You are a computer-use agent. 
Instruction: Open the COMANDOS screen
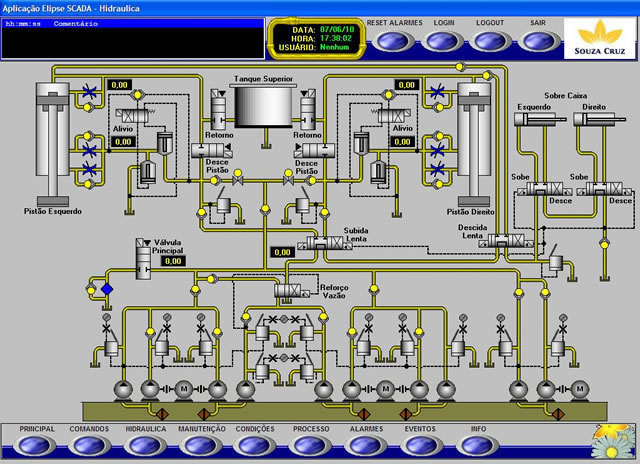click(x=89, y=445)
